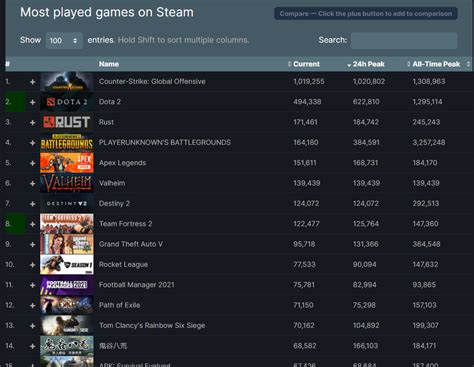Add row 14 game 鬼谷八荒 to comparison
This screenshot has width=474, height=367.
(32, 346)
